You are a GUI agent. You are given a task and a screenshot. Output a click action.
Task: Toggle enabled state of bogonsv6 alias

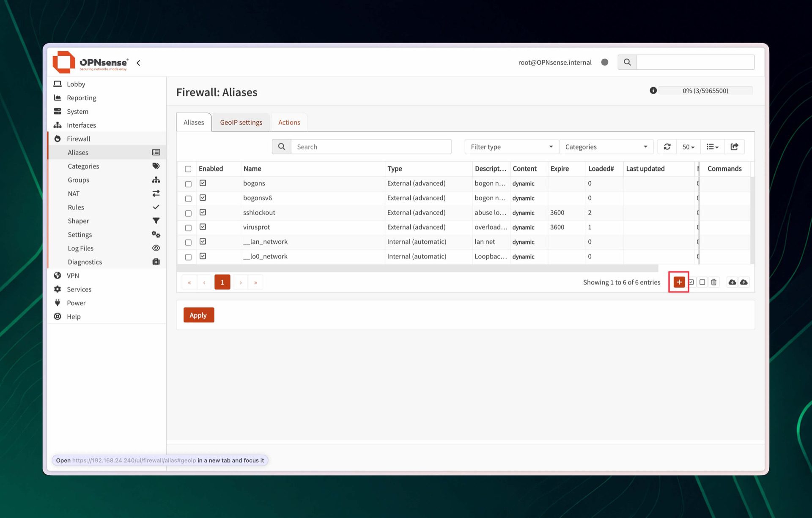pos(203,198)
